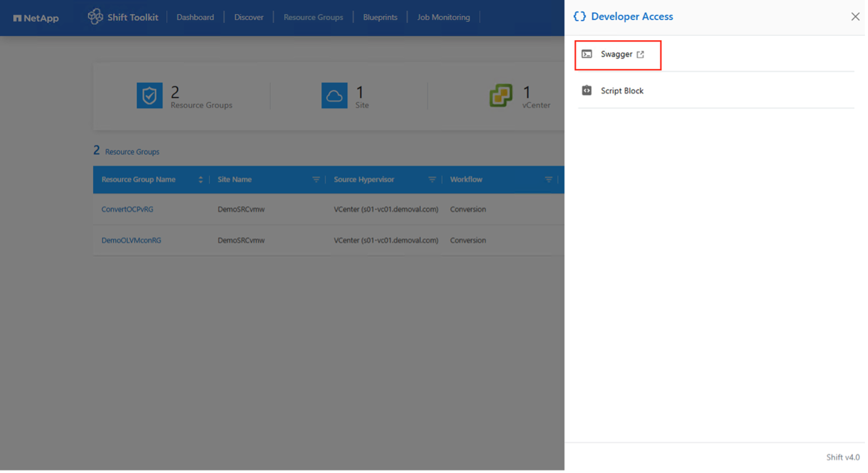This screenshot has width=868, height=473.
Task: Click the external link icon next to Swagger
Action: point(641,55)
